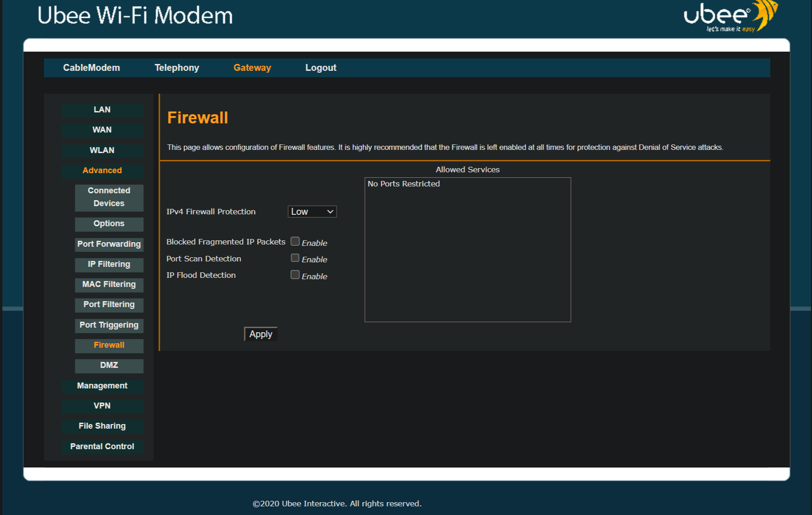
Task: Click the Apply button
Action: pos(261,334)
